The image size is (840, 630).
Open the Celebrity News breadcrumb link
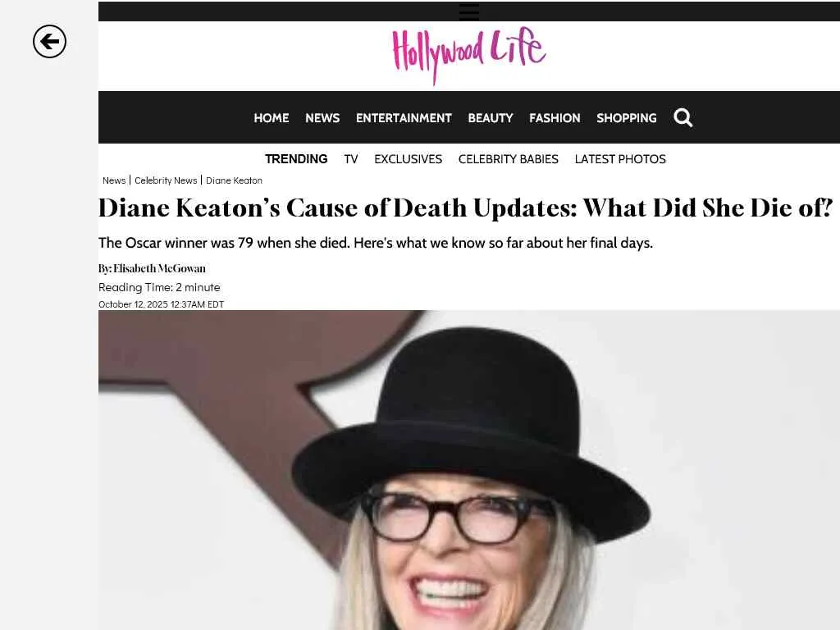coord(166,180)
